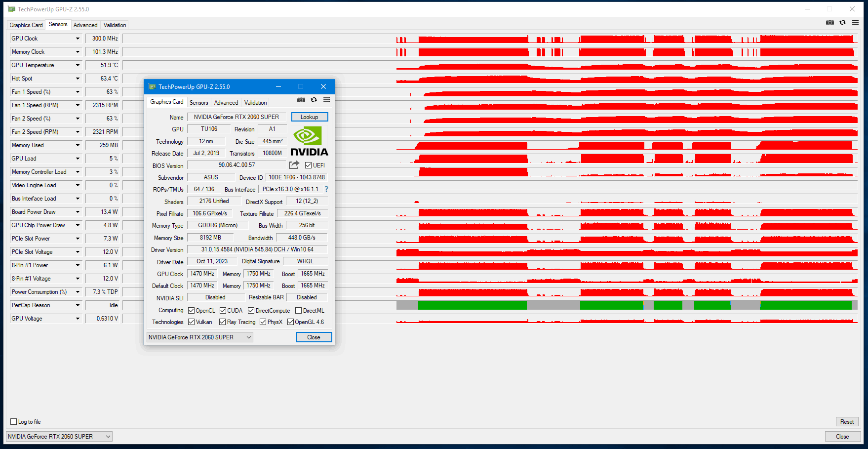868x449 pixels.
Task: Click the Lookup button
Action: (310, 117)
